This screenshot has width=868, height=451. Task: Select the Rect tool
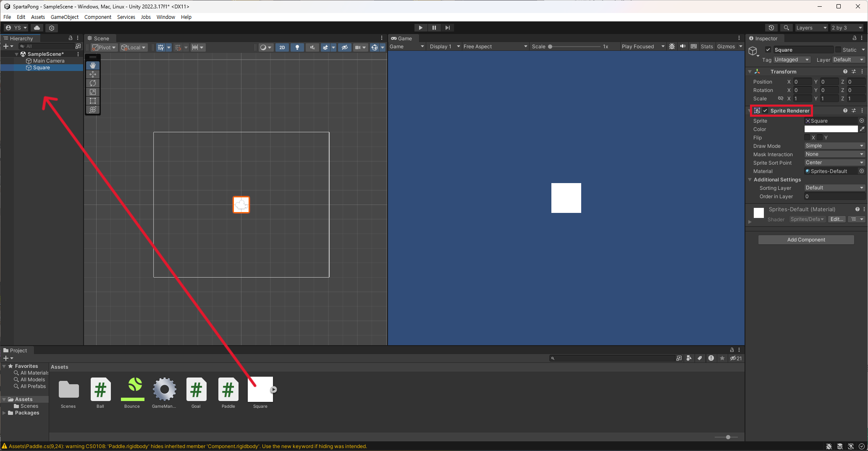click(92, 101)
